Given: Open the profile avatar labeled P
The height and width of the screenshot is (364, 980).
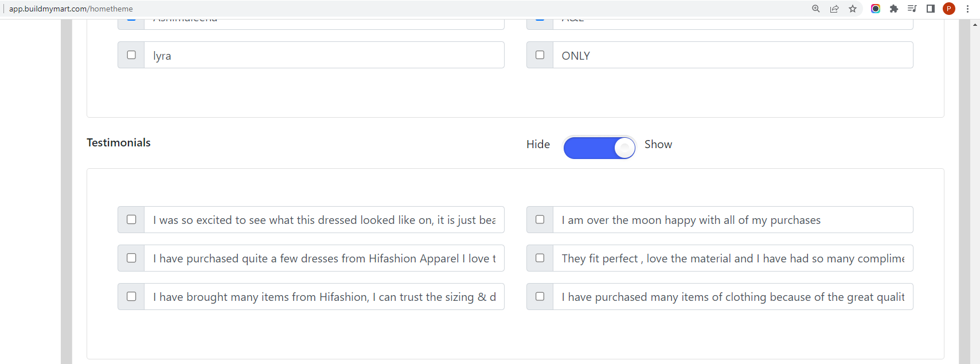Looking at the screenshot, I should pyautogui.click(x=949, y=9).
